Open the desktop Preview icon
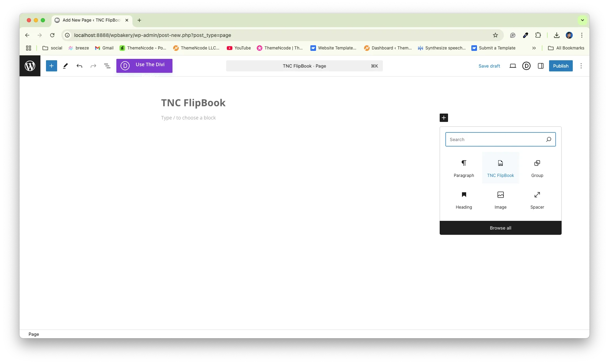Image resolution: width=609 pixels, height=364 pixels. pyautogui.click(x=512, y=66)
